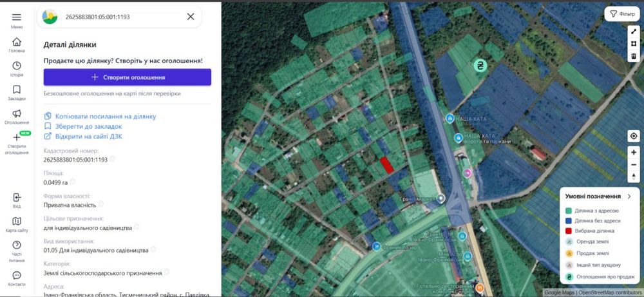Click the pink map marker by road
This screenshot has height=297, width=644.
[467, 173]
